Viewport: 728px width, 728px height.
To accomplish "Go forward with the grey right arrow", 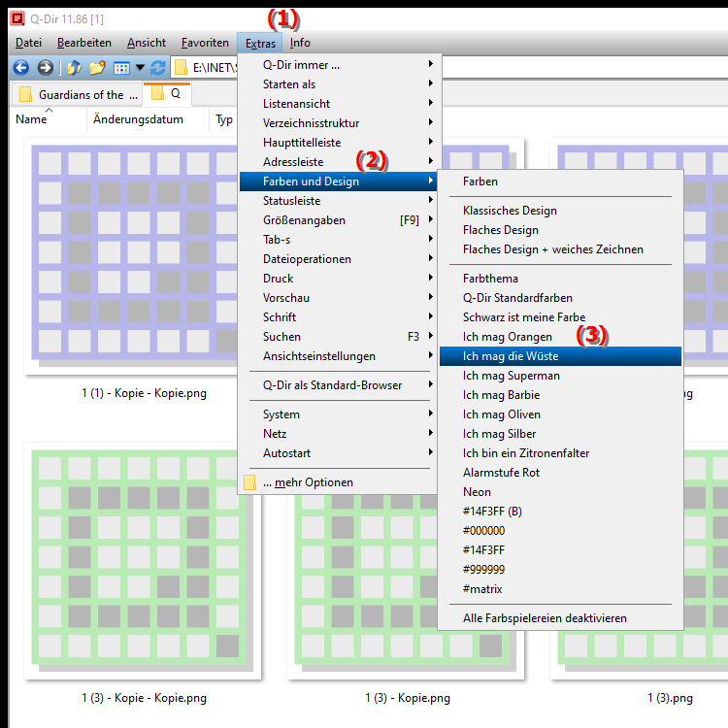I will pos(45,68).
